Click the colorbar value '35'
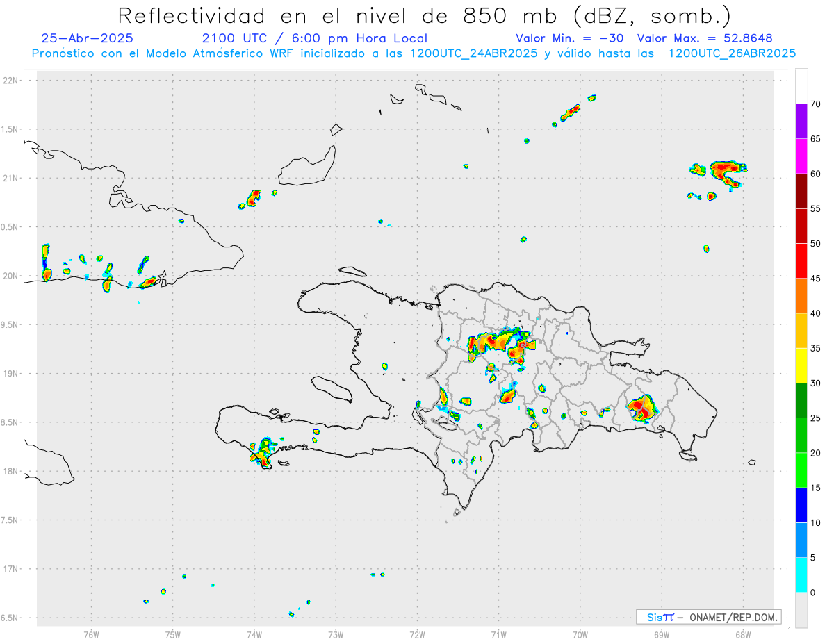 coord(816,348)
